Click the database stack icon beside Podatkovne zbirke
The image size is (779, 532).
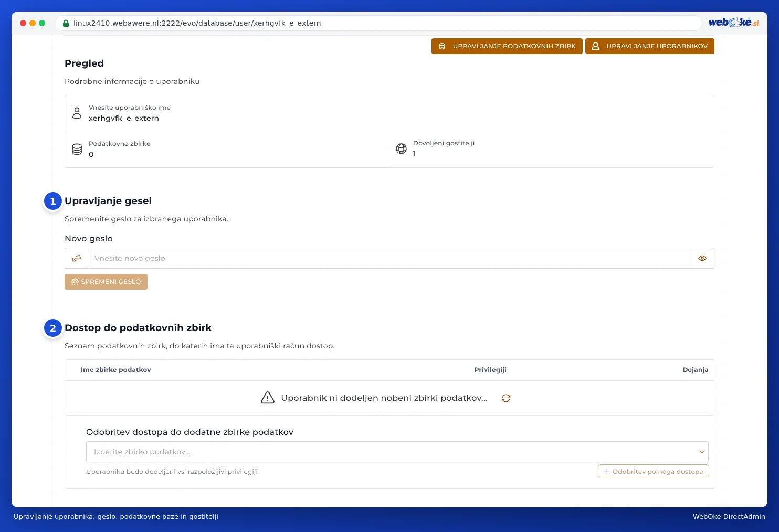(77, 149)
